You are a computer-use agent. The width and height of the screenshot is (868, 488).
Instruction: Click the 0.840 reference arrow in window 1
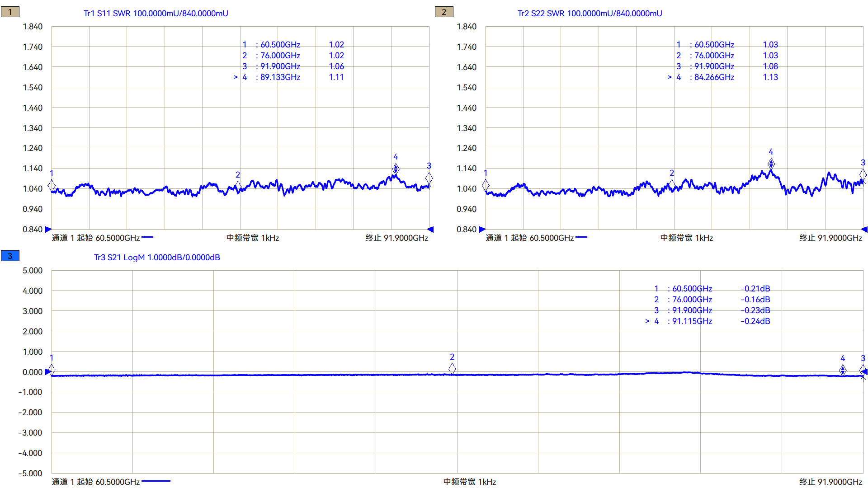(x=48, y=230)
